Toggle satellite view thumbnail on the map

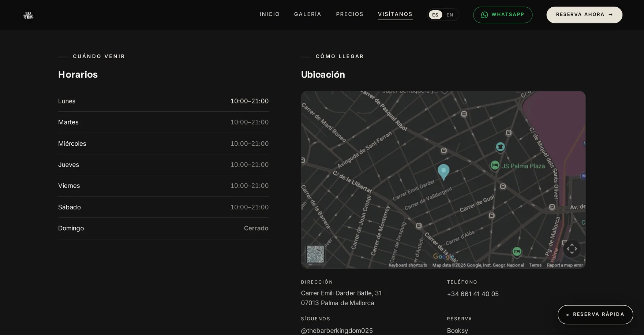[315, 254]
